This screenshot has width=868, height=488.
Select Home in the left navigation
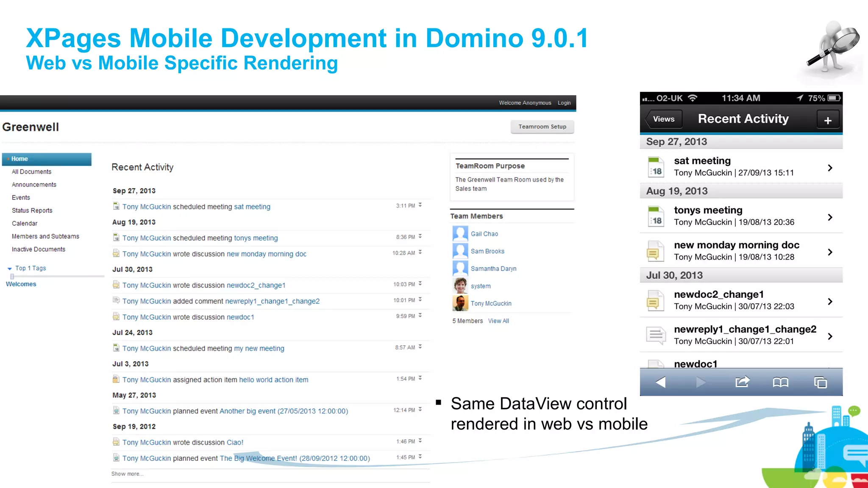(x=47, y=159)
